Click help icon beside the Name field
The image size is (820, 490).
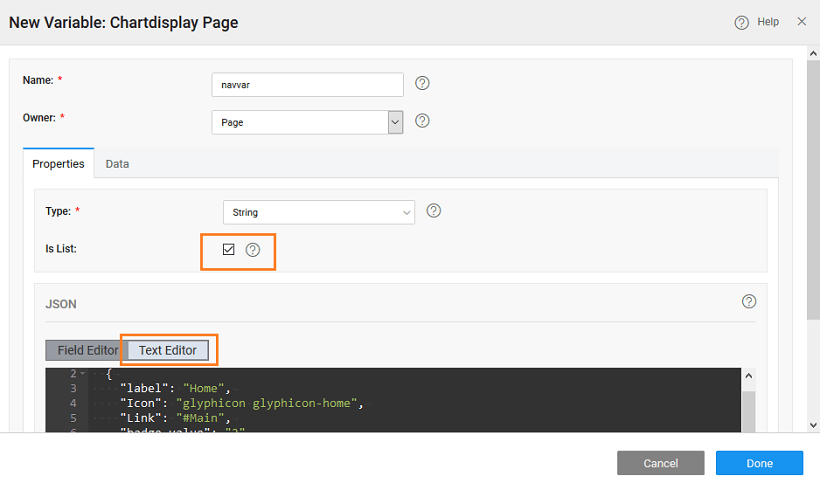tap(422, 84)
